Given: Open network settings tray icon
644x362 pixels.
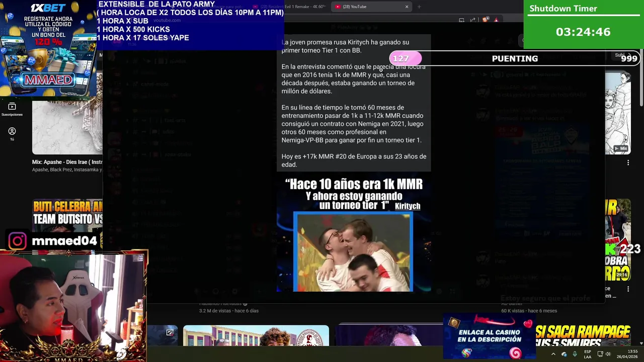Looking at the screenshot, I should pyautogui.click(x=600, y=354).
